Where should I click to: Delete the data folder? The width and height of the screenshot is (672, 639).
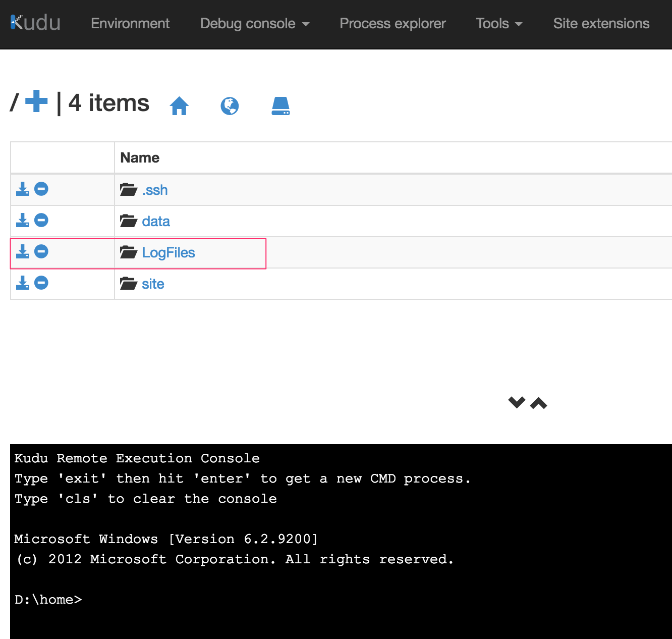click(41, 221)
